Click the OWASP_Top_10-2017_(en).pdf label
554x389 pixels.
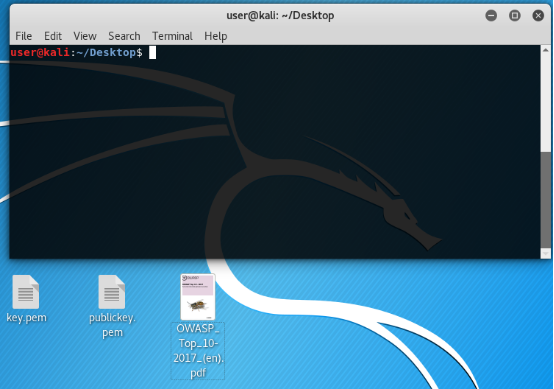click(x=198, y=350)
